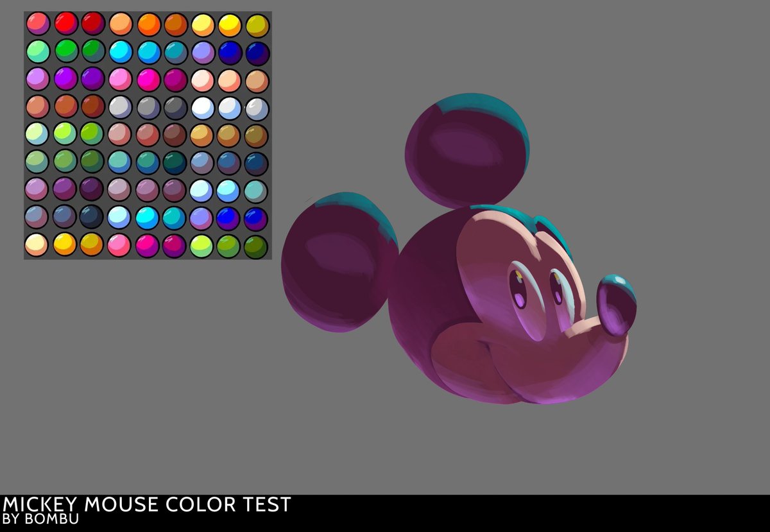Choose the forest green swatch third in sixth row
The height and width of the screenshot is (532, 770).
click(92, 161)
